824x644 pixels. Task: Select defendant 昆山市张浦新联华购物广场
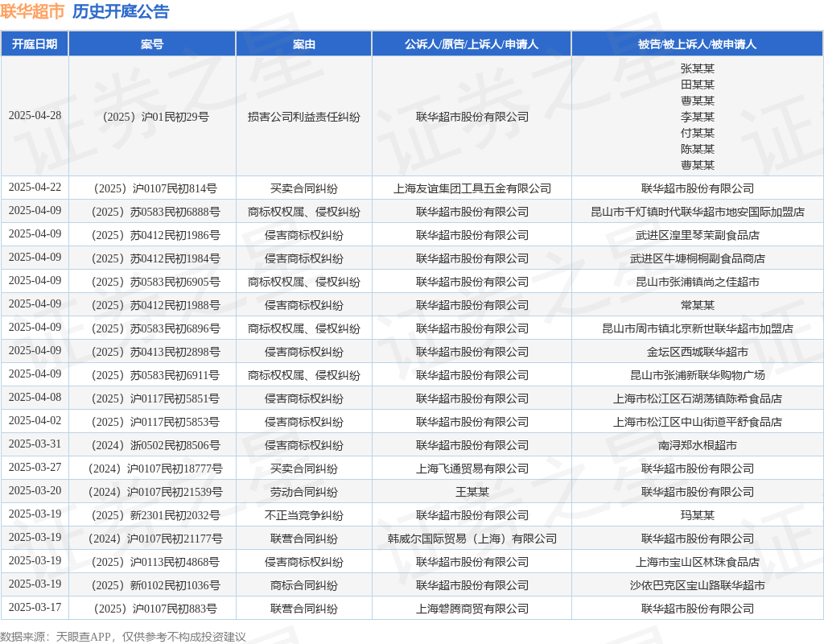pos(698,375)
